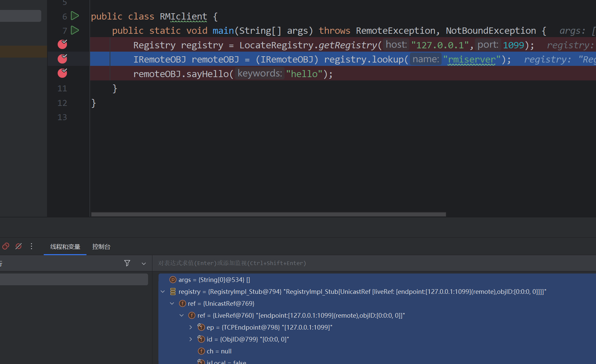Switch to the 控制台 console tab
The image size is (596, 364).
101,247
